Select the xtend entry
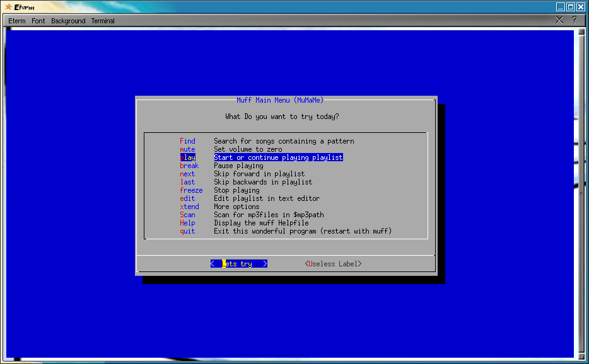Image resolution: width=589 pixels, height=364 pixels. [189, 207]
